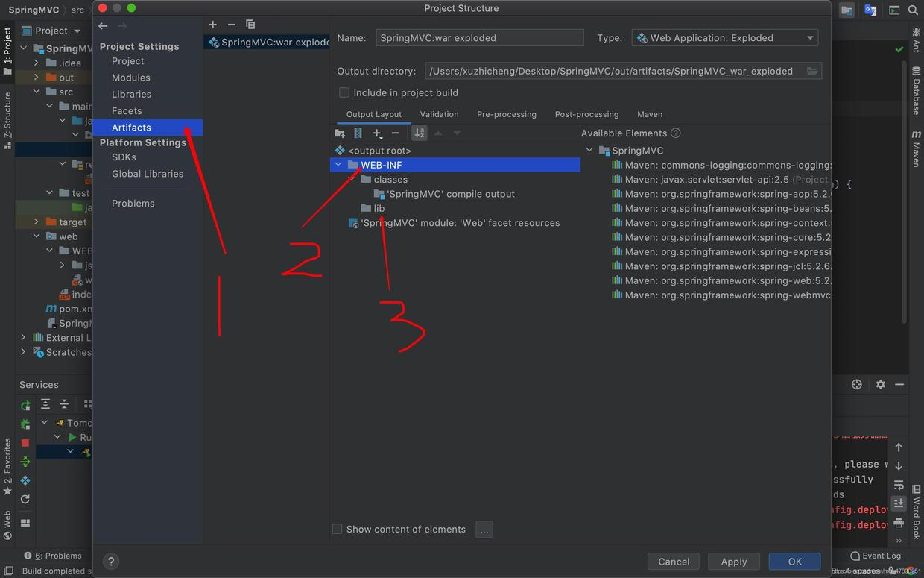Open search magnifier in IDE top bar

[x=914, y=10]
